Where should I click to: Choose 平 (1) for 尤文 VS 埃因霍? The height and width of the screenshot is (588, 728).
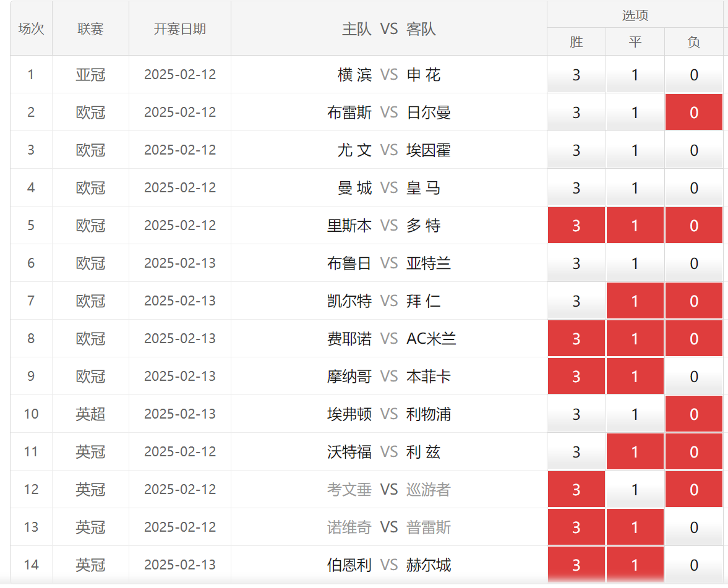[635, 150]
